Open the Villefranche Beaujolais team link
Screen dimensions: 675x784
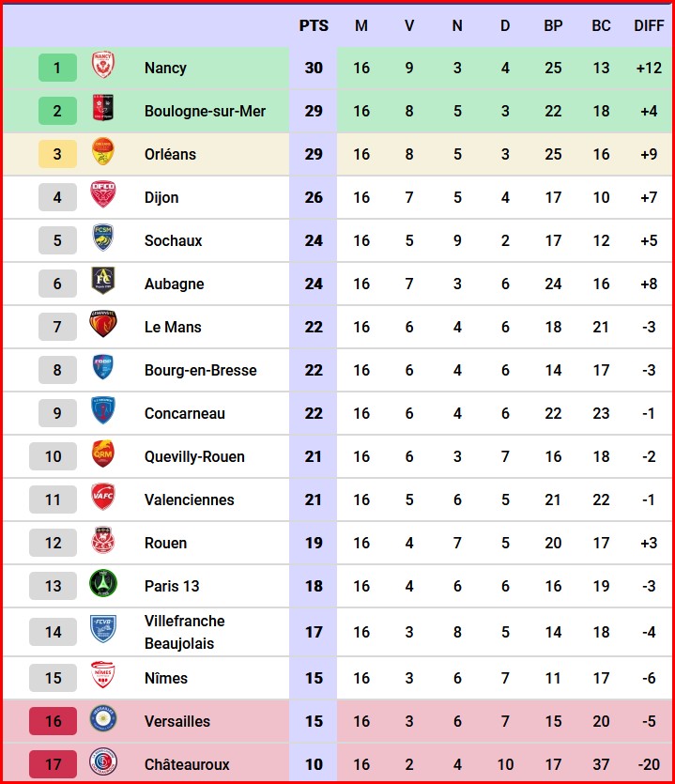[x=185, y=632]
